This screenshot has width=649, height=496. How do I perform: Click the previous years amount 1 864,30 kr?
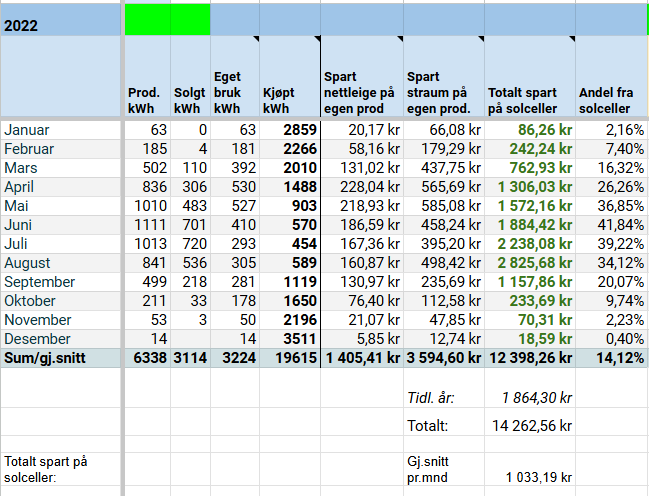click(537, 398)
